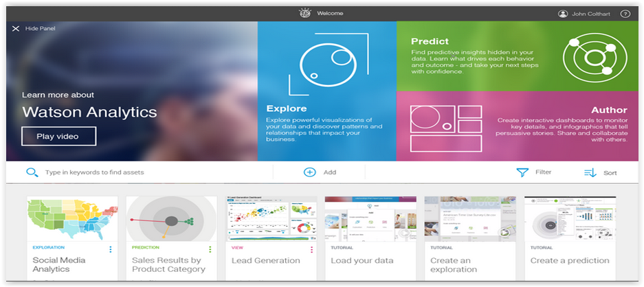Close panel with the X icon
Screen dimensions: 644x287
[16, 28]
